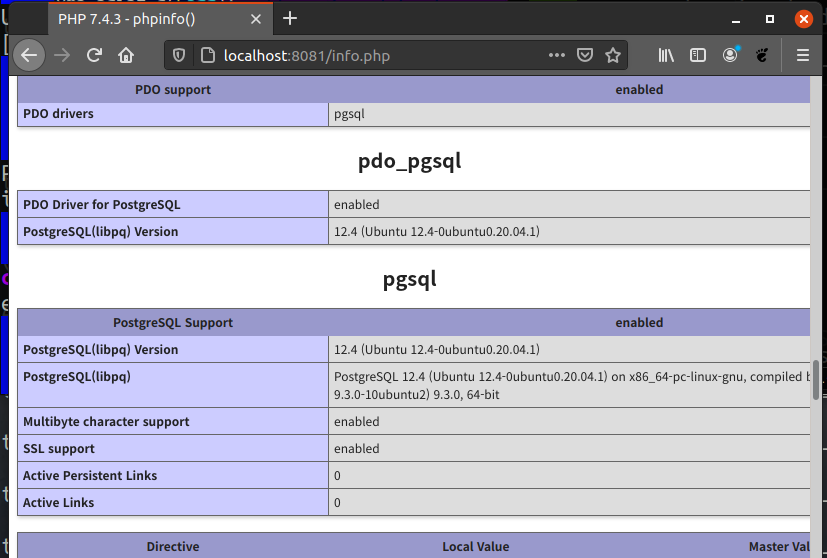Click the Local Value column header
Image resolution: width=827 pixels, height=558 pixels.
click(x=476, y=546)
